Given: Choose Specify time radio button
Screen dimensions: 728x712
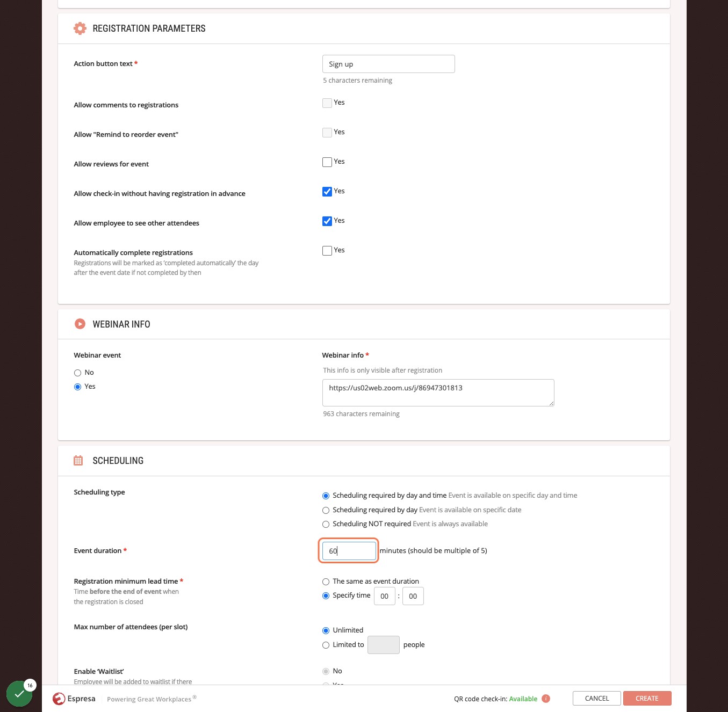Looking at the screenshot, I should coord(326,595).
